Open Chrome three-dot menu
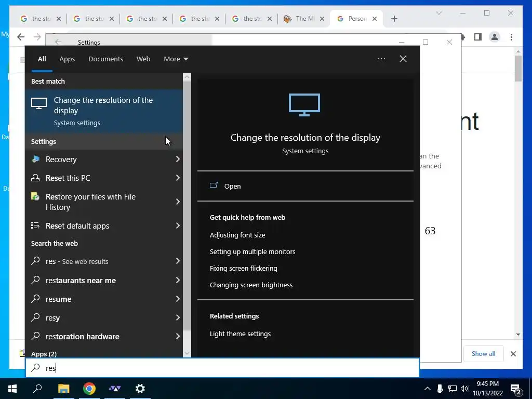Viewport: 532px width, 399px height. (x=511, y=37)
